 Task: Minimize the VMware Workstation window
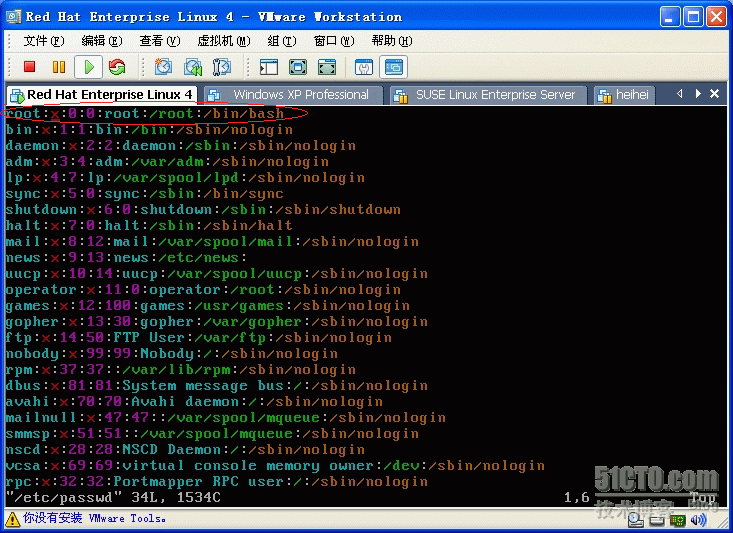pyautogui.click(x=670, y=17)
